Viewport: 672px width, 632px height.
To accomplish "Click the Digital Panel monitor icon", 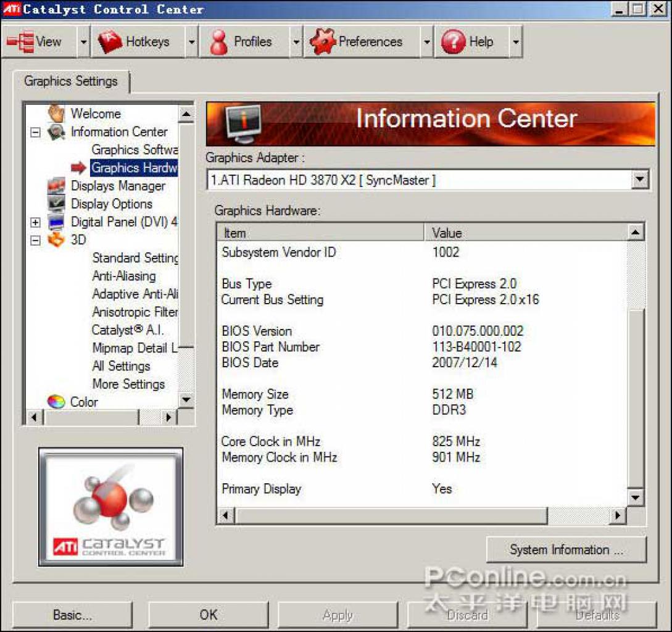I will (56, 222).
